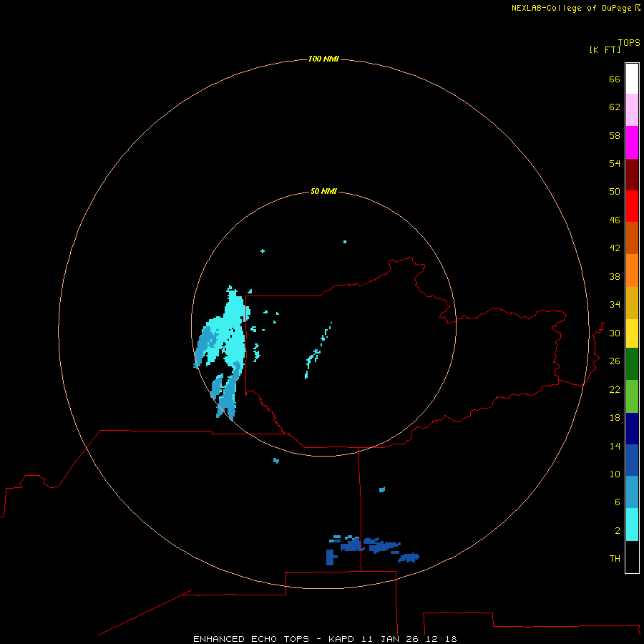Click the ENHANCED ECHO TOPS caption
The image size is (644, 644).
point(251,639)
